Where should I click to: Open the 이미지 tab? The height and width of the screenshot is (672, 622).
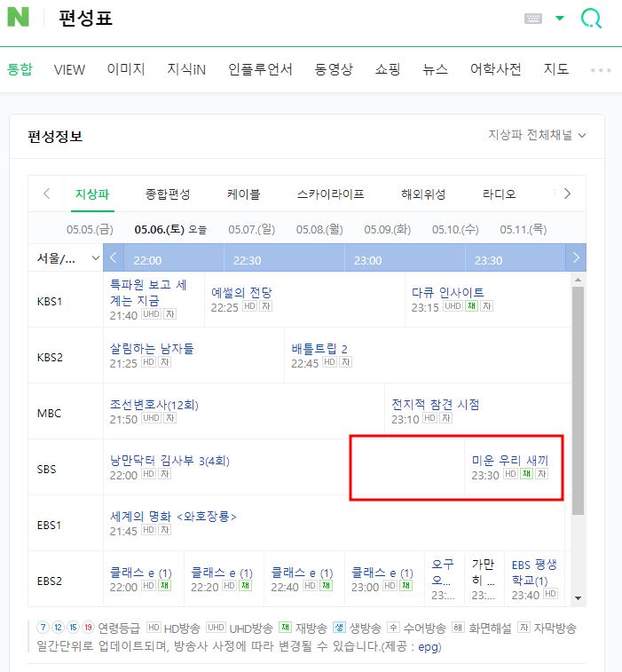[x=126, y=69]
